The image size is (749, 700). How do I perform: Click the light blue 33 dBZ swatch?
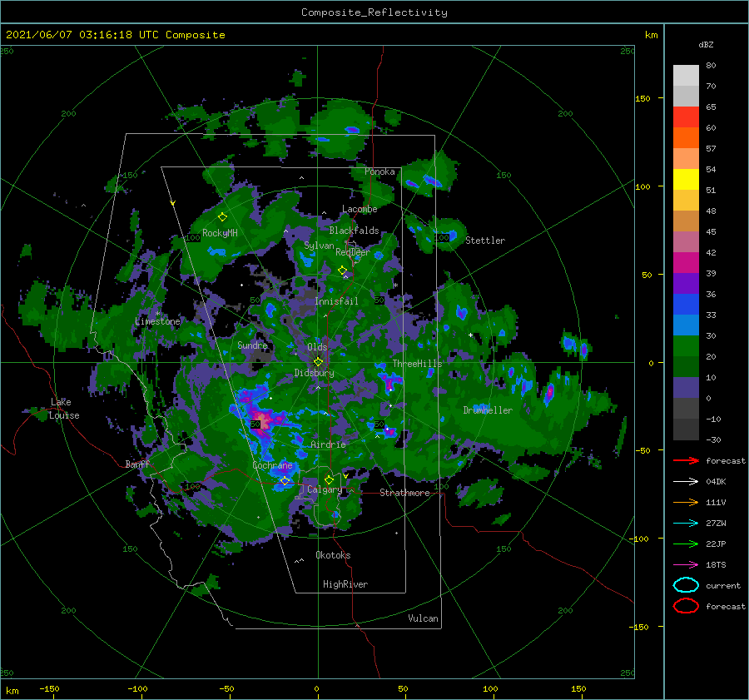[686, 325]
